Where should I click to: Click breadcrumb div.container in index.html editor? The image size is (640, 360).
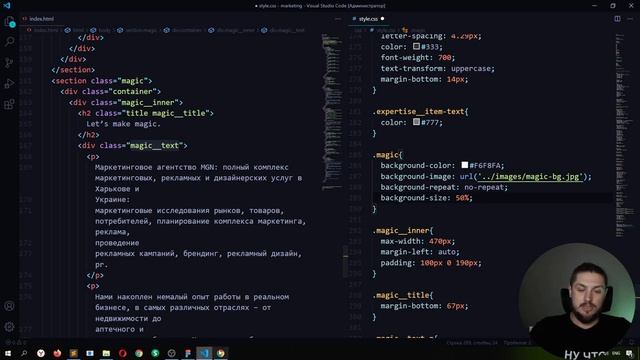[184, 30]
